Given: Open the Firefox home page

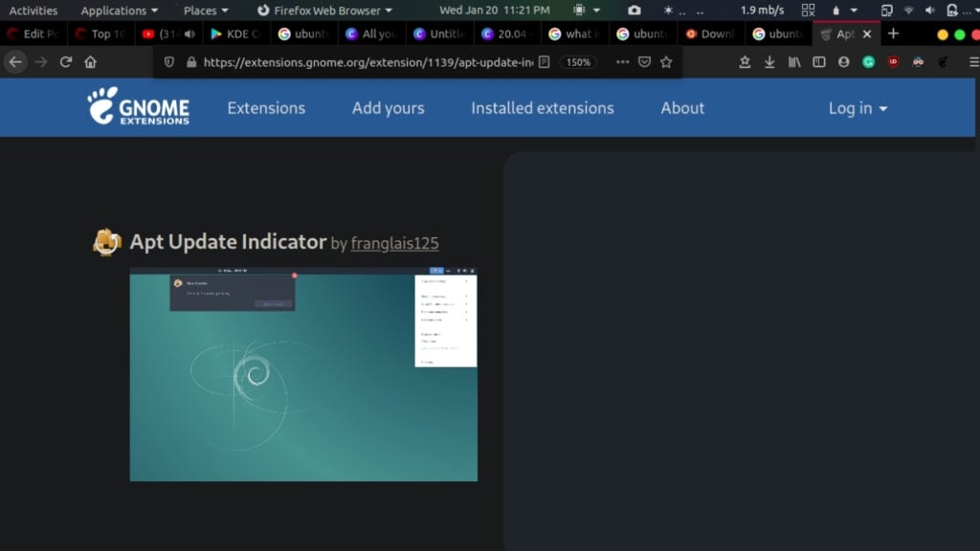Looking at the screenshot, I should (91, 62).
